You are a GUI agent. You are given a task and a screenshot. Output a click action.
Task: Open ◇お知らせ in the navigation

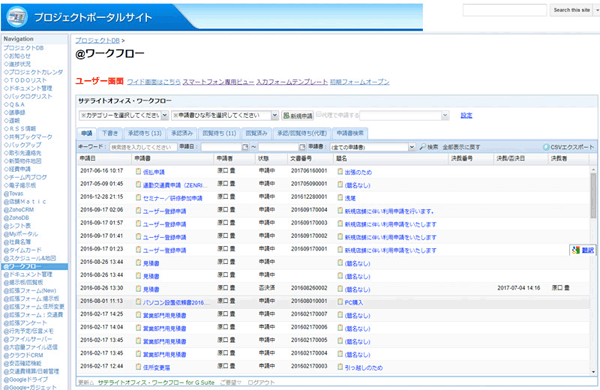pos(17,56)
